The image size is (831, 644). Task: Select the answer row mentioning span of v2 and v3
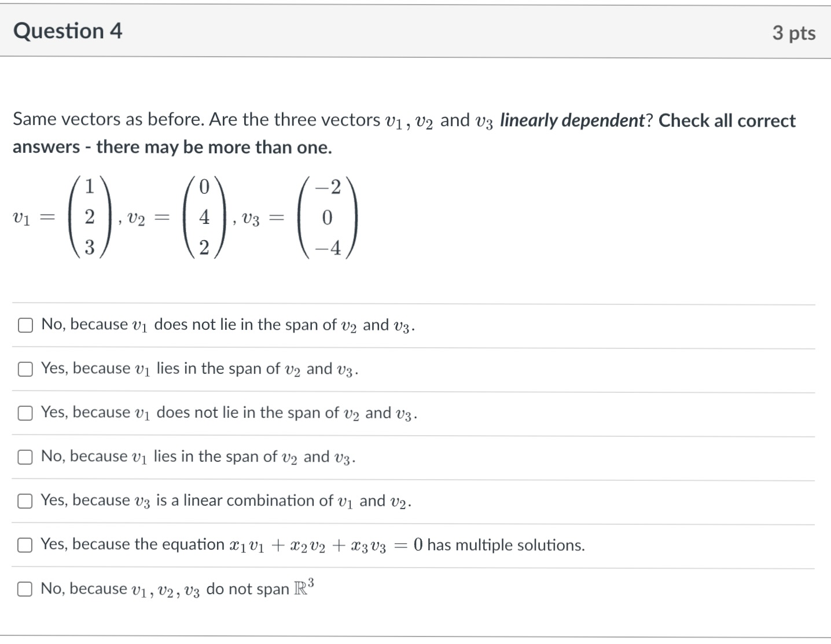[200, 369]
